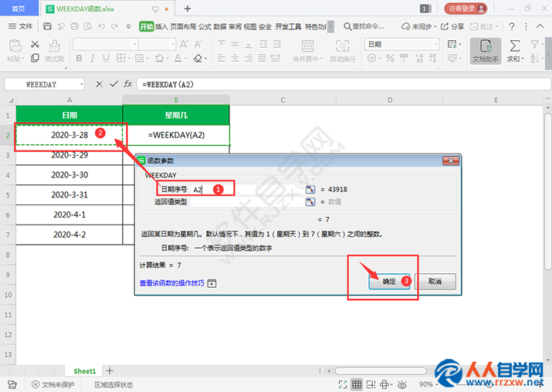Image resolution: width=552 pixels, height=392 pixels.
Task: Click the 返回值类型 range selector icon
Action: [x=310, y=202]
